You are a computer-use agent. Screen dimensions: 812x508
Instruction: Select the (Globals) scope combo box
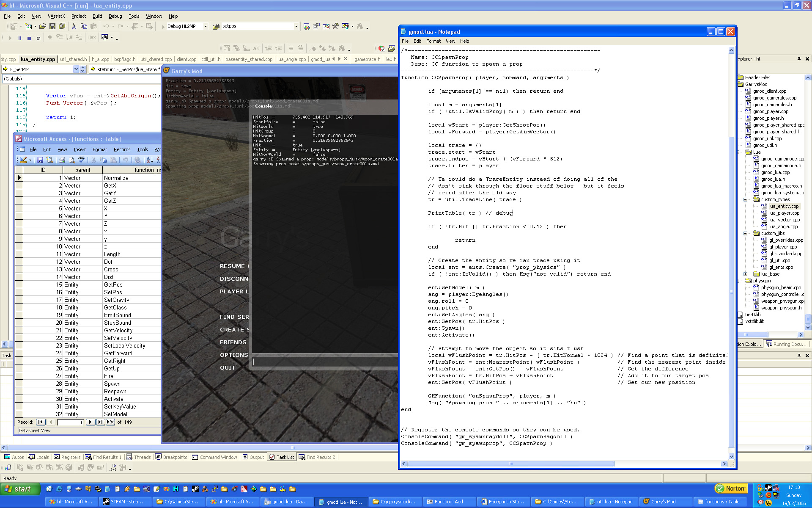[81, 79]
